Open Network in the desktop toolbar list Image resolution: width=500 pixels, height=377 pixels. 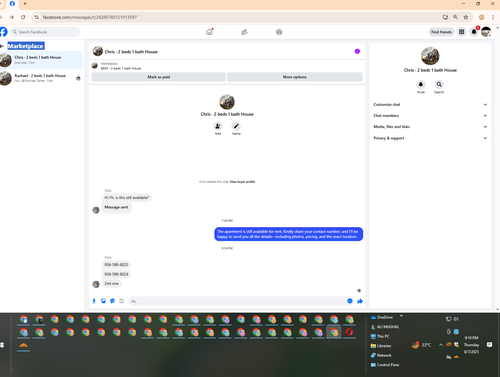[x=381, y=355]
